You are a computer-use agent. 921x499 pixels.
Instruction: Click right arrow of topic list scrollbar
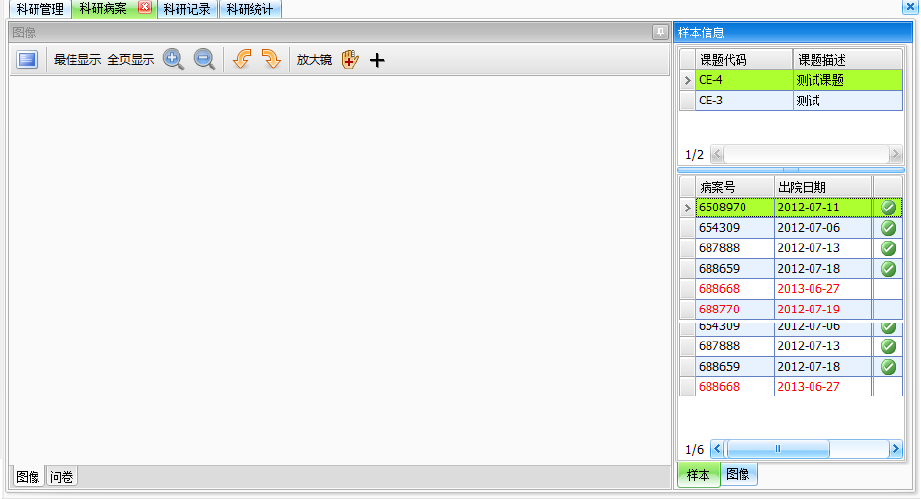[x=895, y=155]
